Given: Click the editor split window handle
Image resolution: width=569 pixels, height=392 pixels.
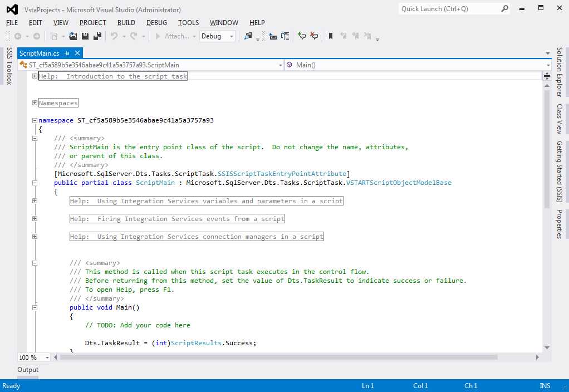Looking at the screenshot, I should (x=547, y=76).
